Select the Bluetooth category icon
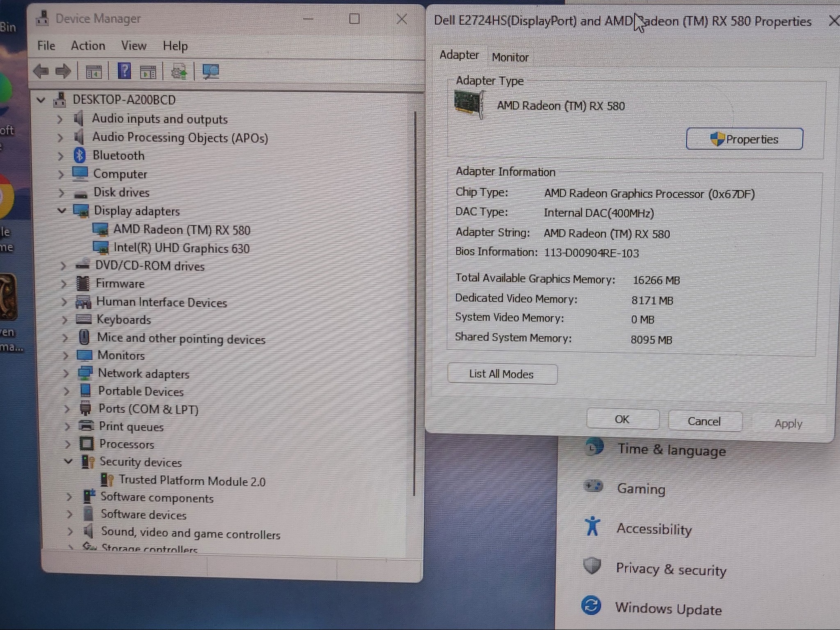Viewport: 840px width, 630px height. (x=80, y=155)
